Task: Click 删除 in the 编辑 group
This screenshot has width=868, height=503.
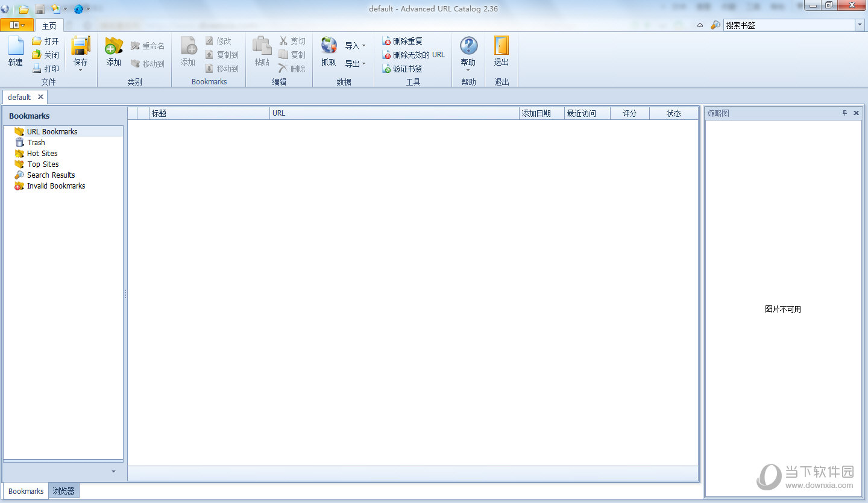Action: [x=292, y=69]
